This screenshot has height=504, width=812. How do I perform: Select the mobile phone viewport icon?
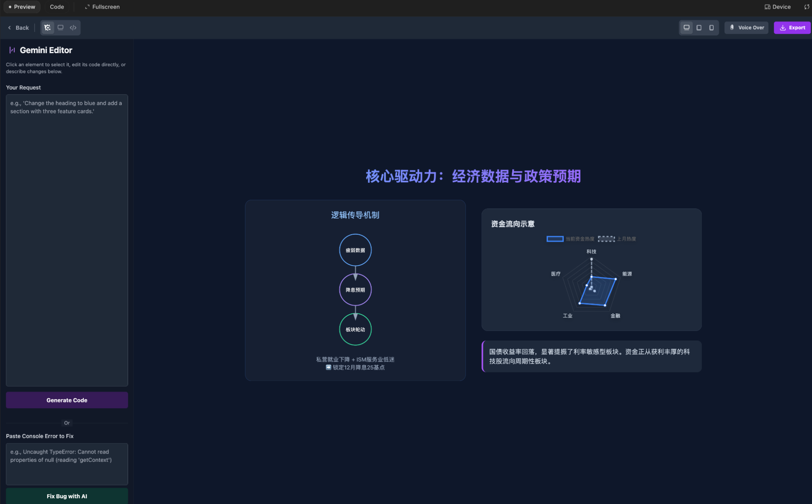pyautogui.click(x=711, y=28)
